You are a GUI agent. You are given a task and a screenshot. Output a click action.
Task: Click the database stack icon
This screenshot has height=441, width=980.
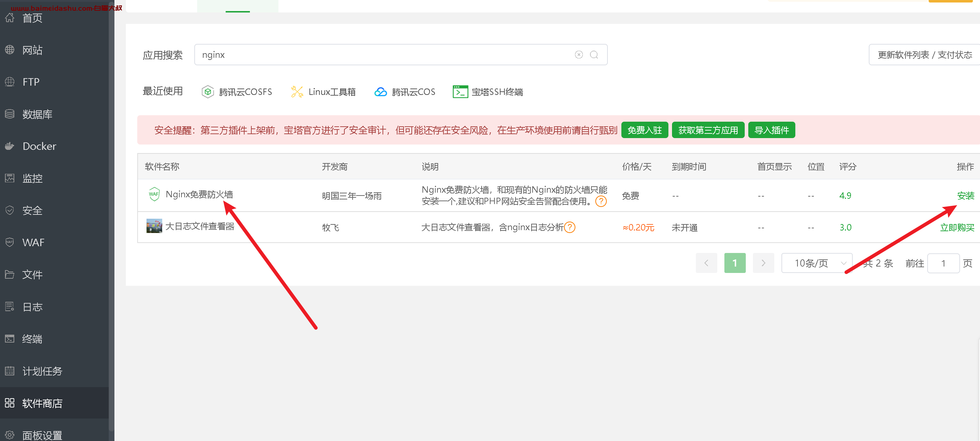10,113
